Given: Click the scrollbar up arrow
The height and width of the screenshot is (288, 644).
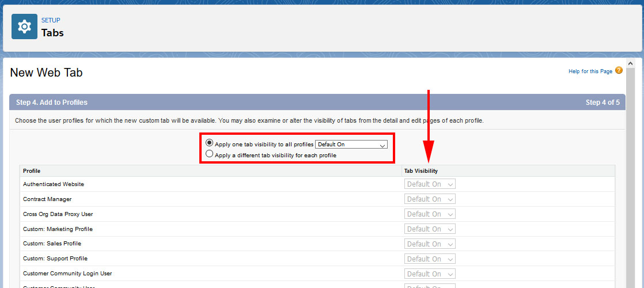Looking at the screenshot, I should click(630, 63).
